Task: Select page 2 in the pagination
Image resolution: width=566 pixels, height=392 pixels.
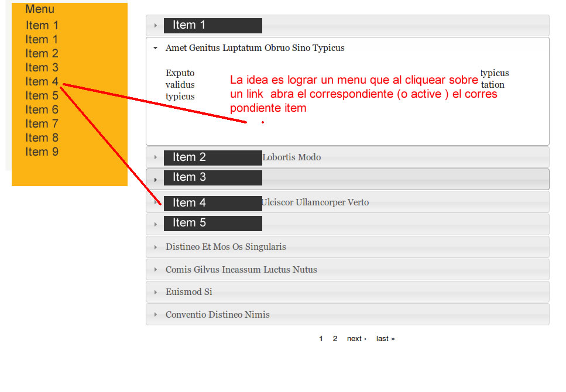Action: click(x=335, y=338)
